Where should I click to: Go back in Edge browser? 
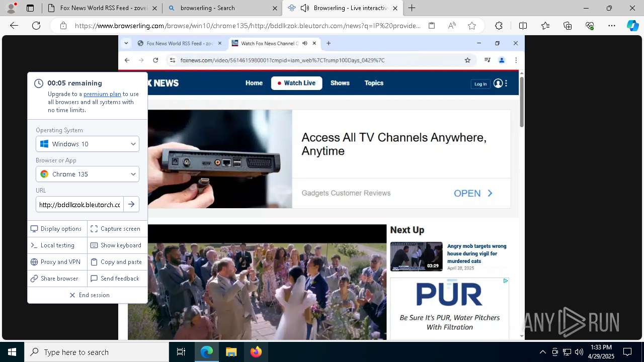[14, 26]
